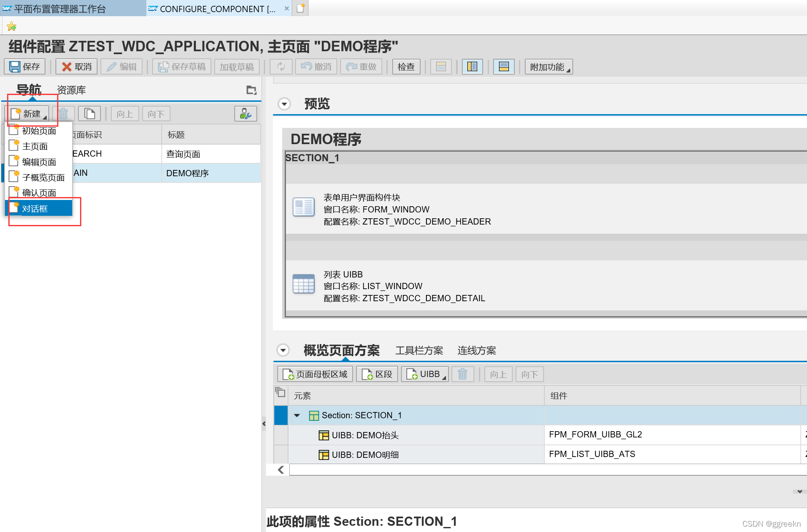Click the 向下 button in the navigation panel
This screenshot has width=807, height=532.
156,114
